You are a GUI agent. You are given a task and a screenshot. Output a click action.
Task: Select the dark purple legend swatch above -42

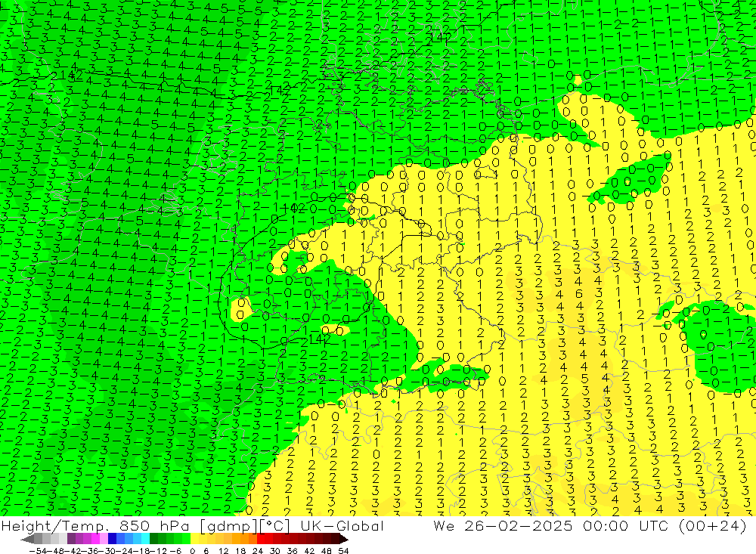tap(71, 539)
